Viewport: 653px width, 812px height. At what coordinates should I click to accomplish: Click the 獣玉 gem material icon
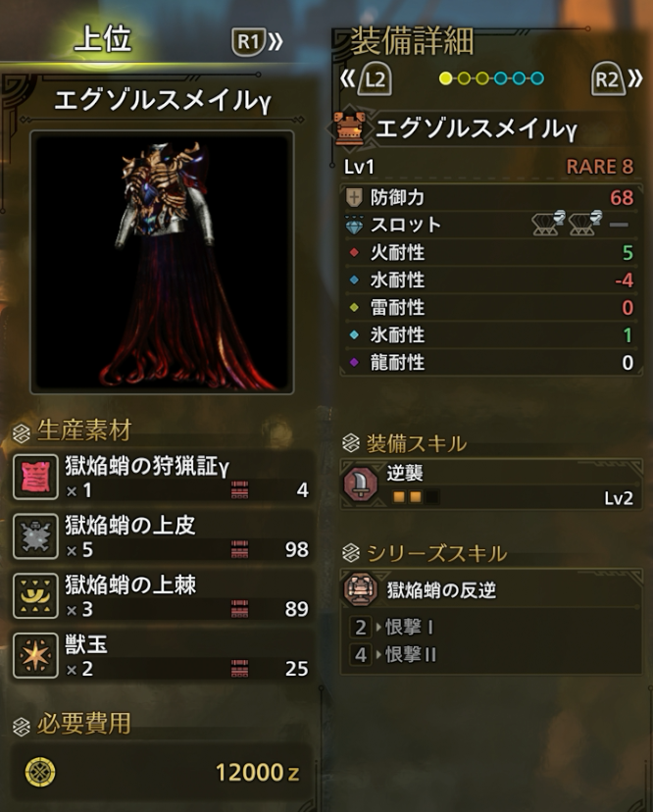[35, 656]
